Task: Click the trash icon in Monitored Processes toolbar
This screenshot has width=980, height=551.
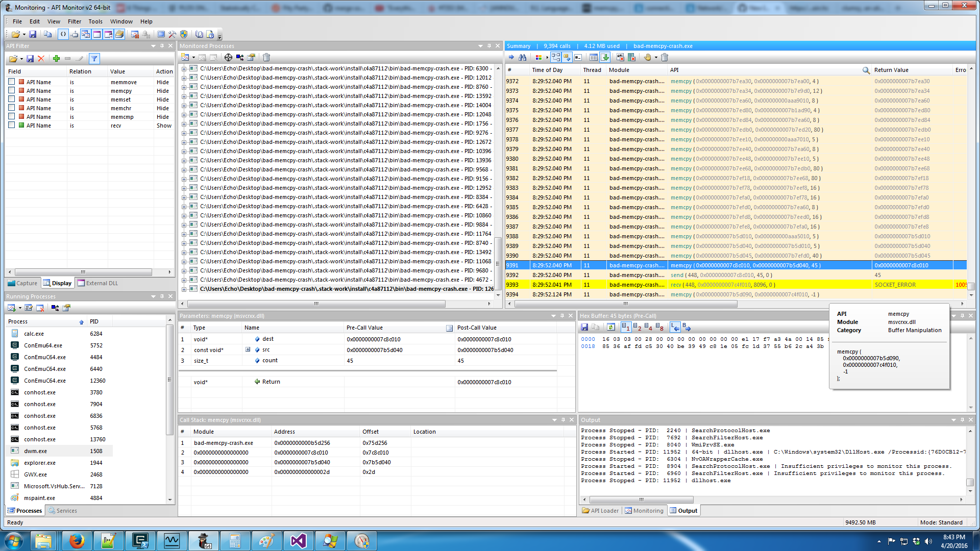Action: tap(266, 57)
